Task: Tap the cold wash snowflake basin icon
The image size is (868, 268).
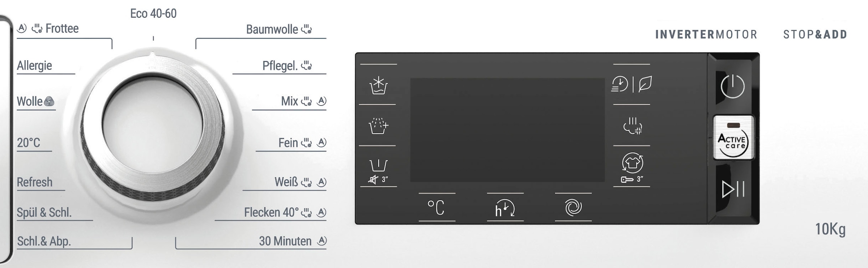Action: pos(378,85)
